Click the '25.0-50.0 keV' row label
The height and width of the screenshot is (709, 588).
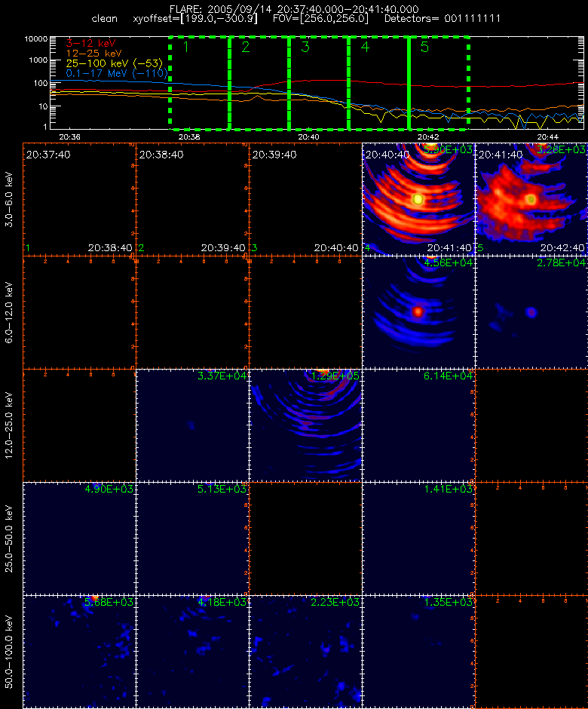pos(9,539)
